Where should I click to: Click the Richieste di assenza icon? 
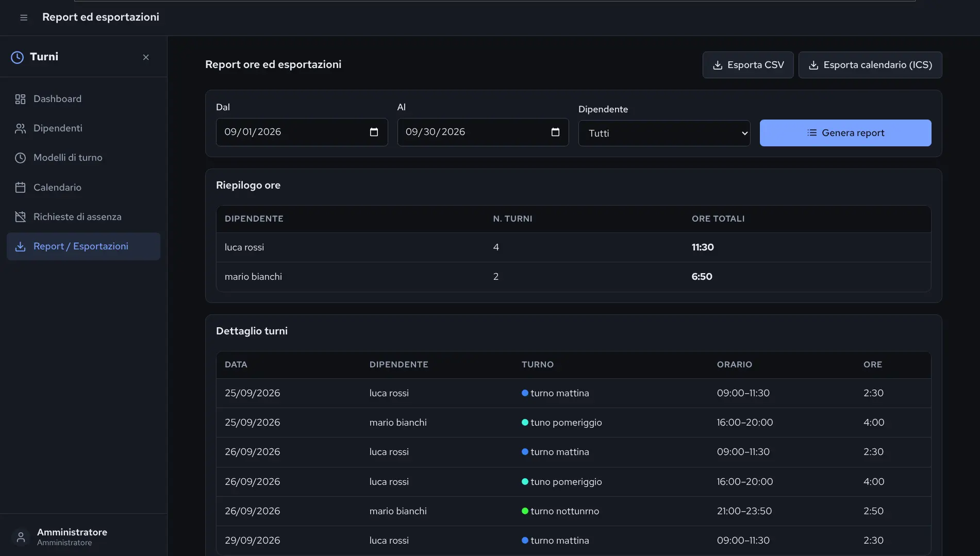(x=20, y=217)
